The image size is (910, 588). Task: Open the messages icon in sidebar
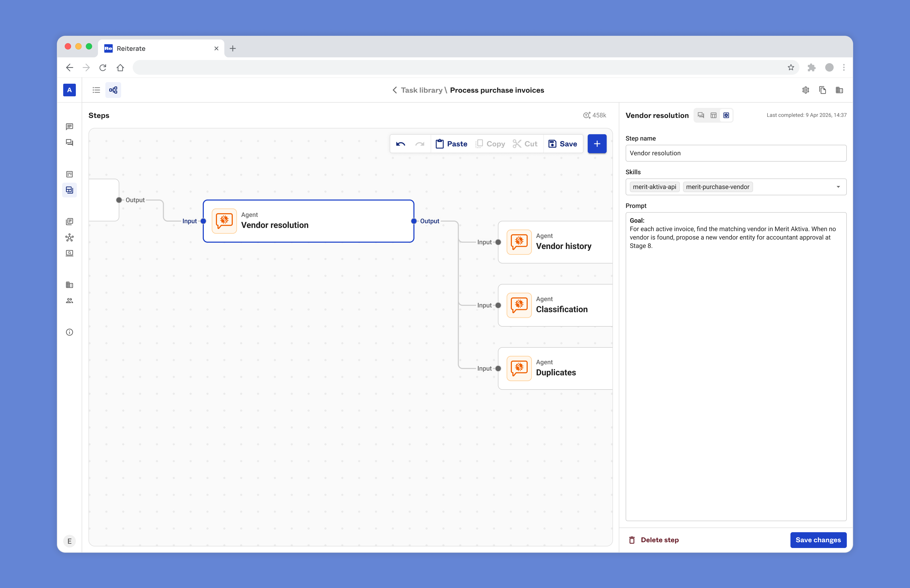pos(69,126)
